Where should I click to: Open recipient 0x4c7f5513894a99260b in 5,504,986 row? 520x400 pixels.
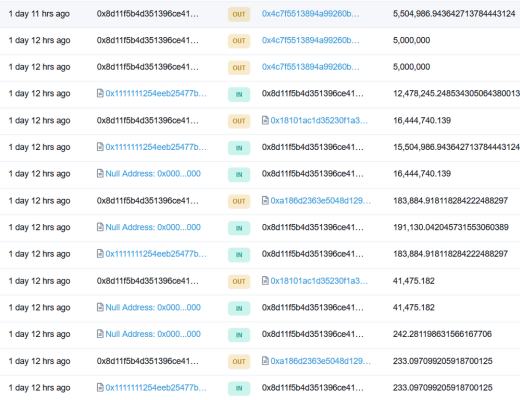click(x=310, y=14)
